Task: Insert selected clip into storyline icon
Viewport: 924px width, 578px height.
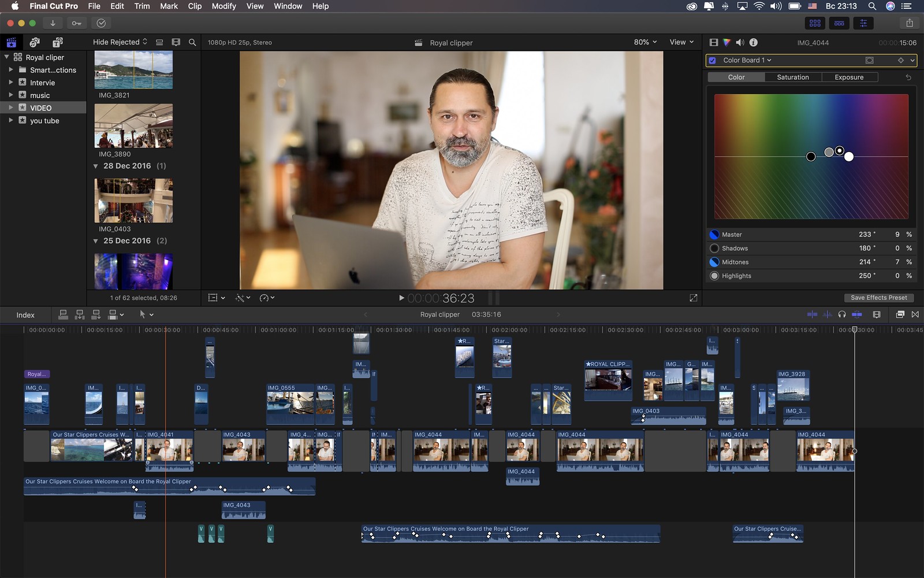Action: [80, 314]
